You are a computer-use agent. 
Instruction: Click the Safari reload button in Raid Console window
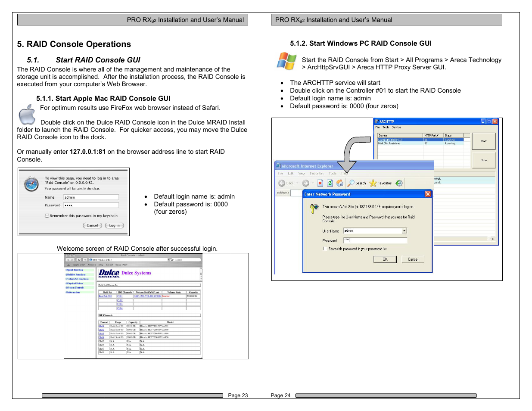click(x=79, y=260)
